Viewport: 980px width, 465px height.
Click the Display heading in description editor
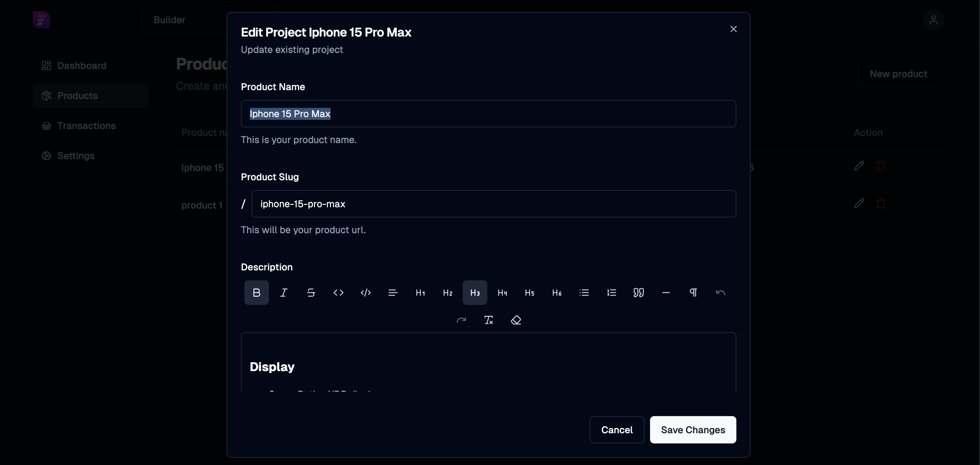tap(272, 367)
